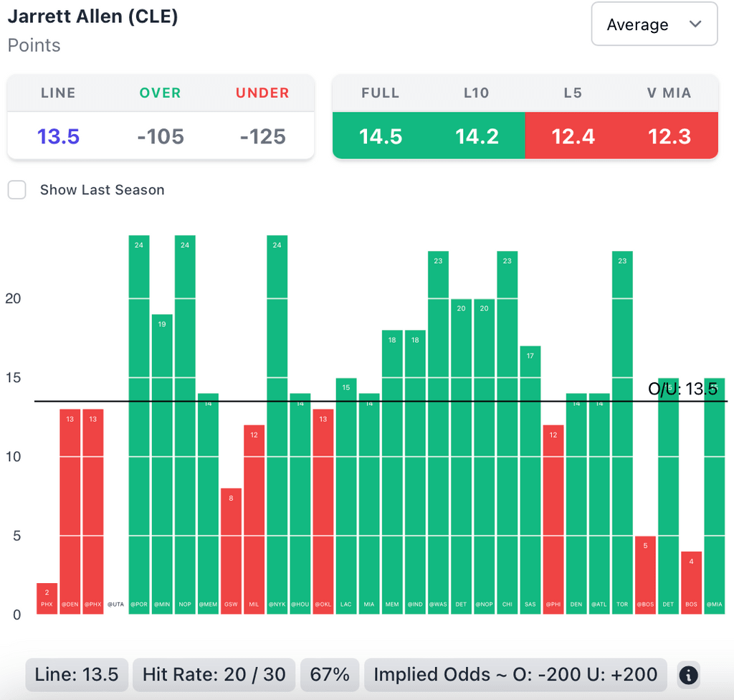Click the Over odds value -105
The width and height of the screenshot is (734, 700).
click(x=161, y=136)
